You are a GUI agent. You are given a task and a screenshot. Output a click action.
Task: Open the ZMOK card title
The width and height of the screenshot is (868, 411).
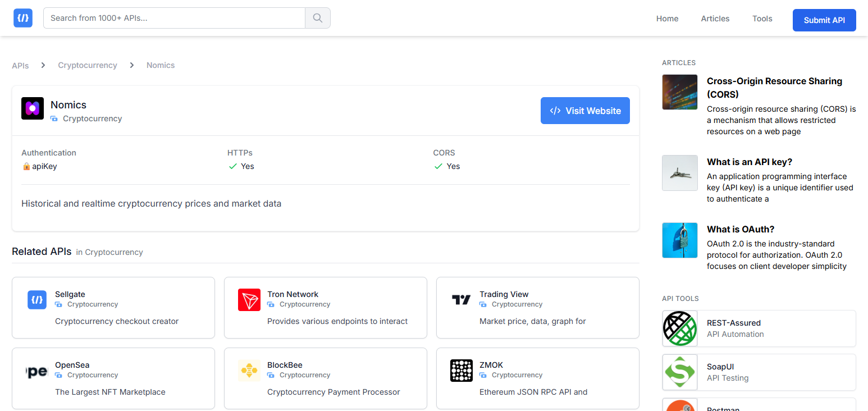[x=491, y=365]
